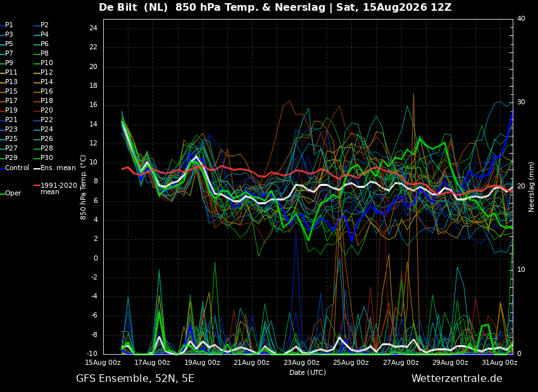Click the 15Aug 00z date tick

103,362
